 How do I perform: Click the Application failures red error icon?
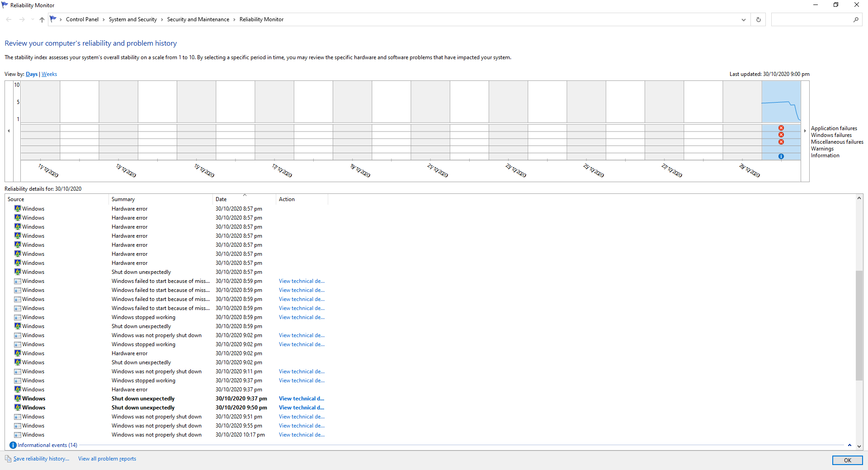click(x=781, y=128)
